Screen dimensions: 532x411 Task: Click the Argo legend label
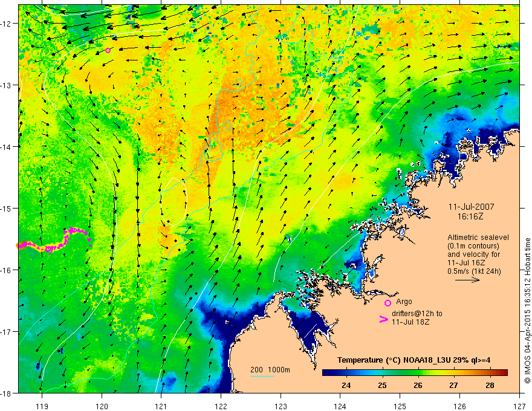pyautogui.click(x=404, y=302)
